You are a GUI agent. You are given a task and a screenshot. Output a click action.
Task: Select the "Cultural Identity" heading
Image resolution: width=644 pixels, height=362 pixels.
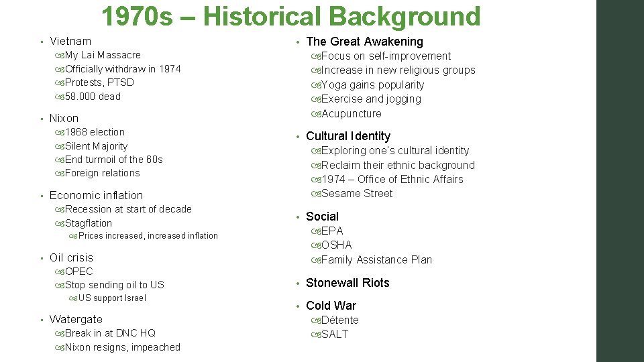pos(348,136)
